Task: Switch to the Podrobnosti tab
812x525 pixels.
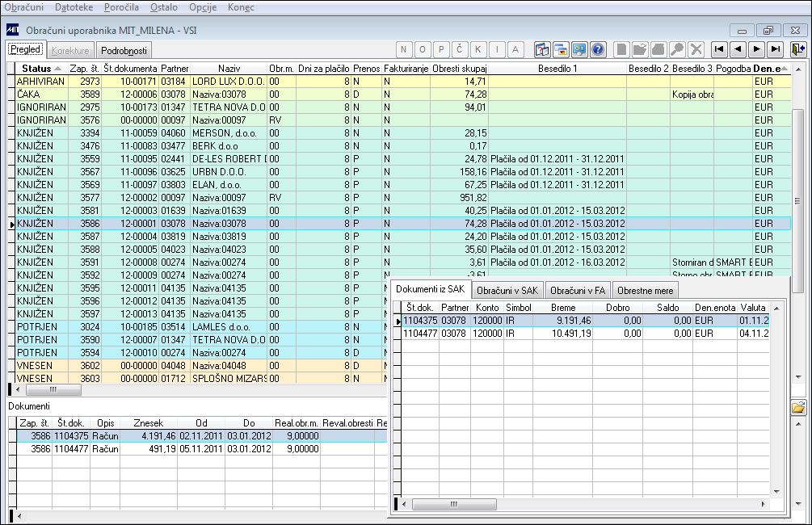Action: (124, 51)
